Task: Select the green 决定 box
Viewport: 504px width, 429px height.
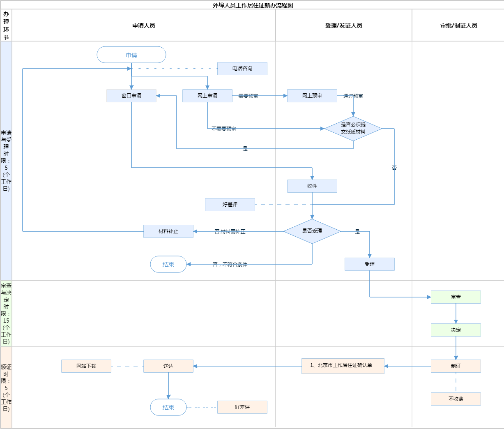Action: coord(456,330)
